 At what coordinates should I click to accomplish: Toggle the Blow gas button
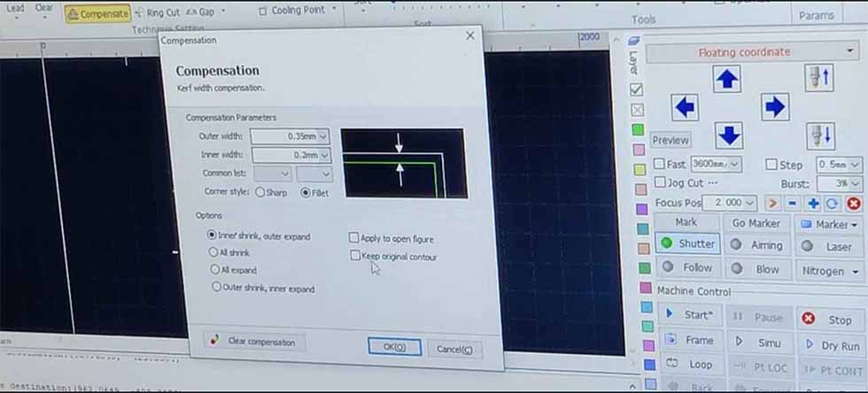(756, 269)
